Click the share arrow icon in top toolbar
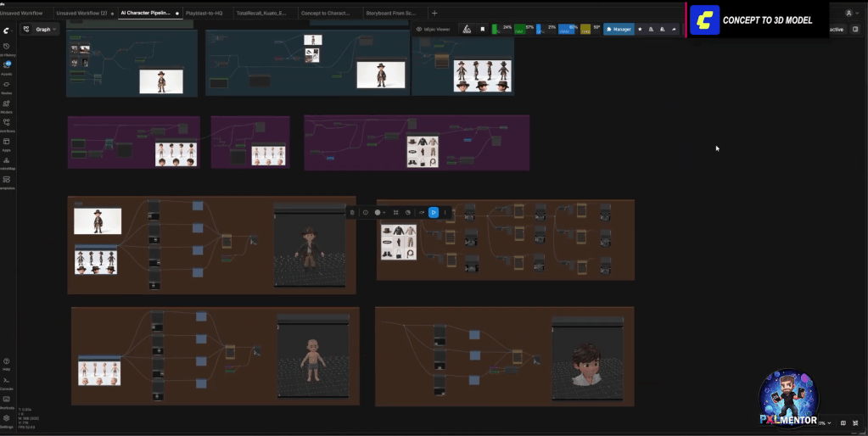This screenshot has height=436, width=868. [x=674, y=30]
